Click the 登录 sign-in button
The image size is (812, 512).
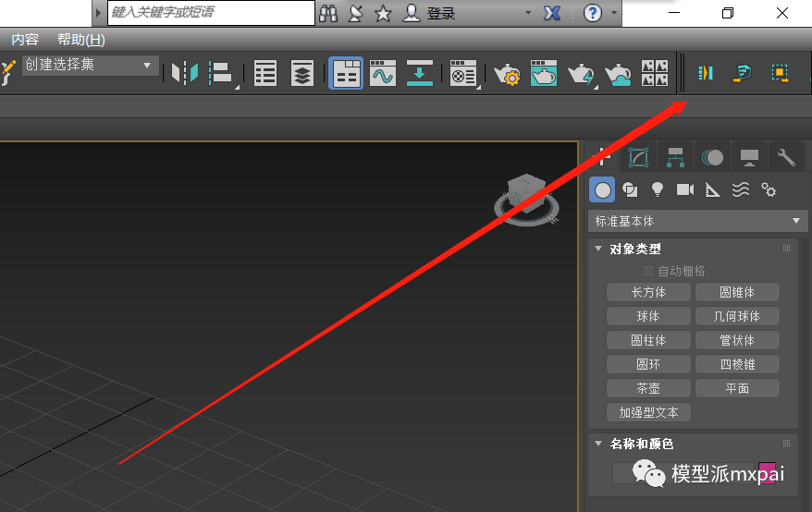click(x=441, y=14)
